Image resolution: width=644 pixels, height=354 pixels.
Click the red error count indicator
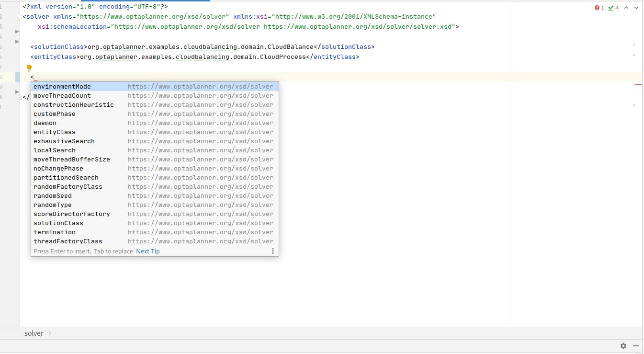pos(599,8)
